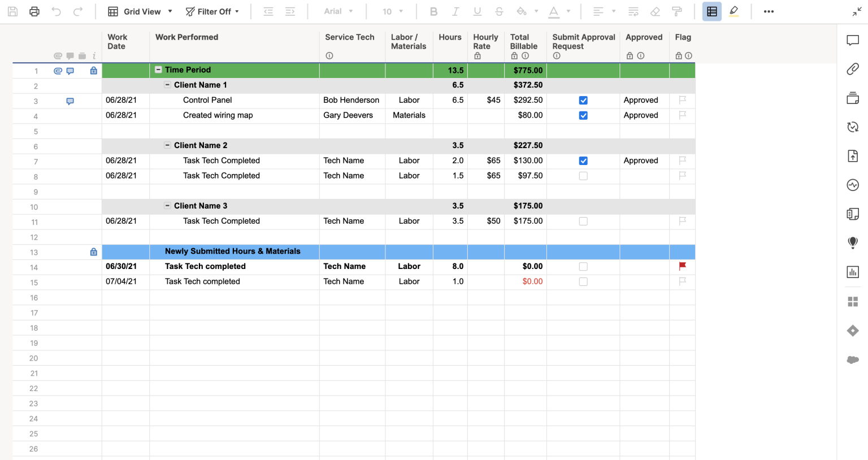Select the Format Painter tool
The height and width of the screenshot is (460, 868).
677,11
